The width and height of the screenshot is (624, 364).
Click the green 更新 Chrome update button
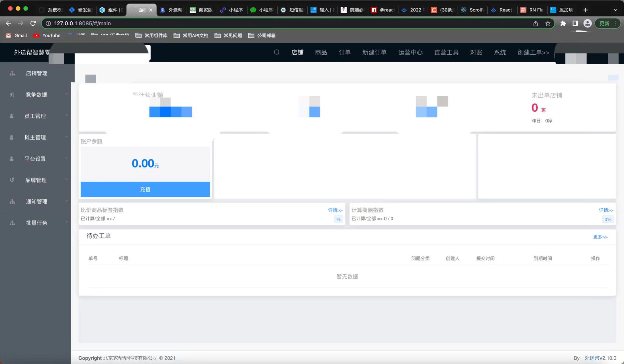tap(607, 23)
